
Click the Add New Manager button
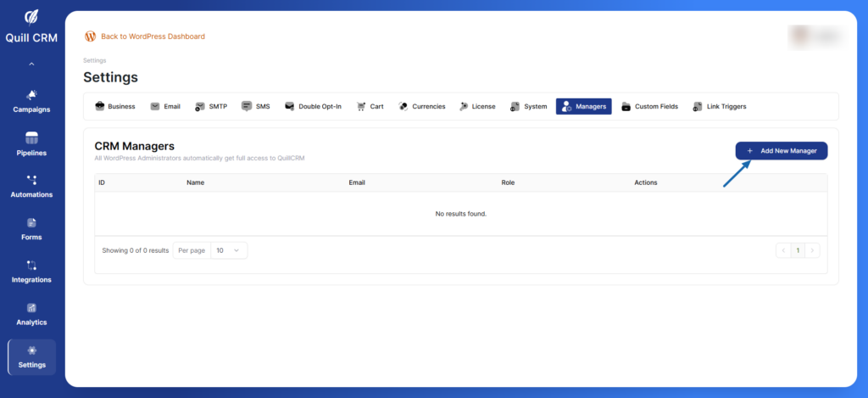pos(781,150)
